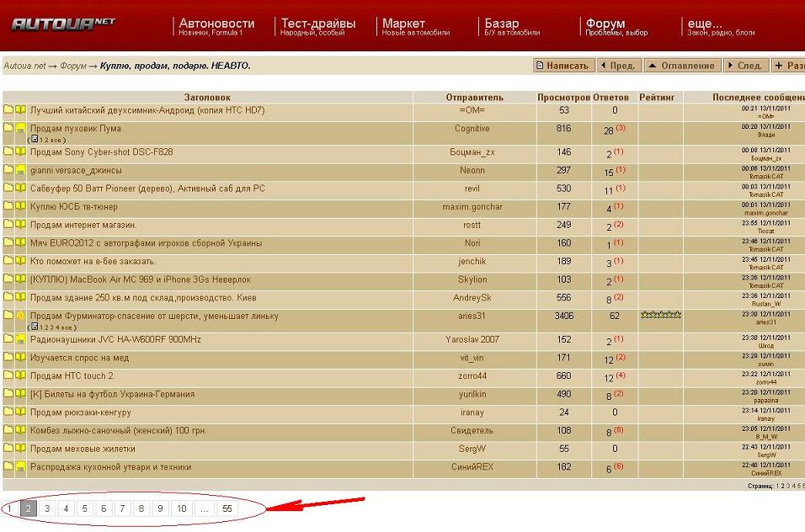Click the book icon beside Продам меховые жилетки
Viewport: 805px width, 532px height.
pos(21,449)
